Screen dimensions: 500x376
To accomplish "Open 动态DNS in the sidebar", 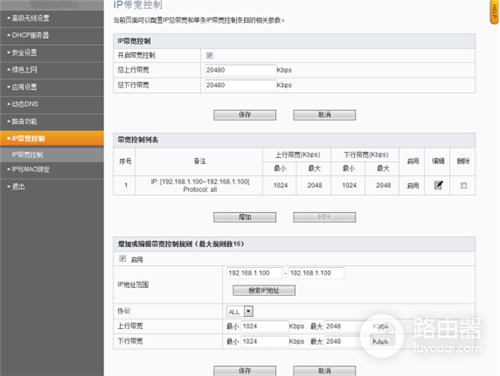I will [25, 104].
